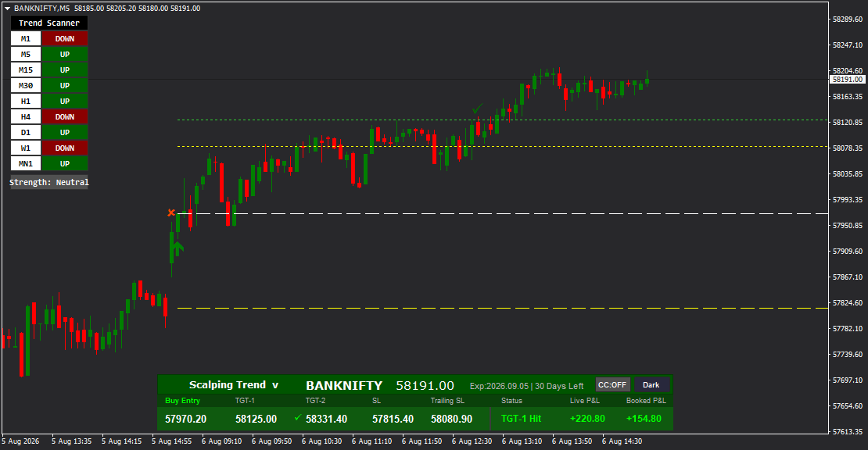Click the TGT-1 Hit status text

521,419
